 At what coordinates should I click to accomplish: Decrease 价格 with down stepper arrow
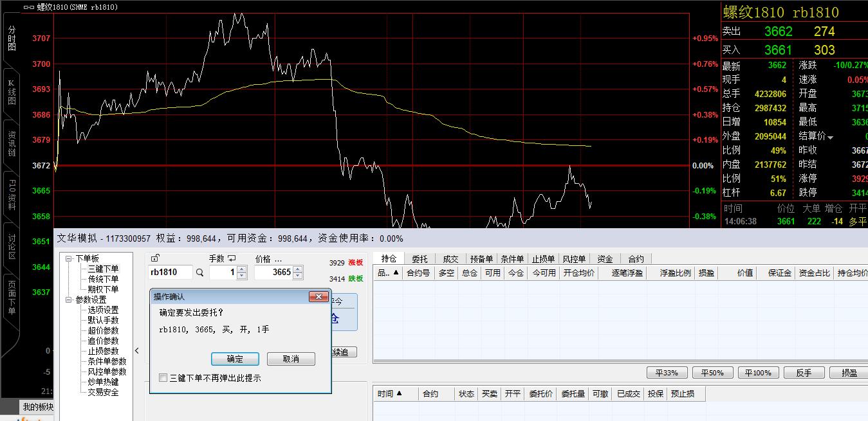pos(297,276)
